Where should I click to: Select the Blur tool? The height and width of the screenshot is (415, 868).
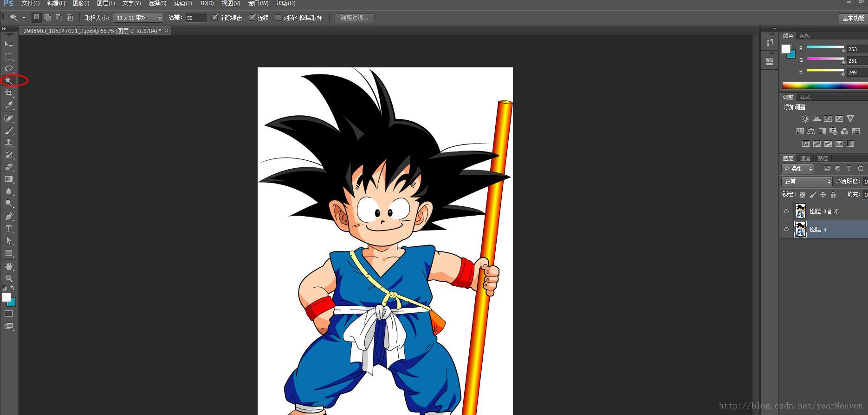click(9, 191)
